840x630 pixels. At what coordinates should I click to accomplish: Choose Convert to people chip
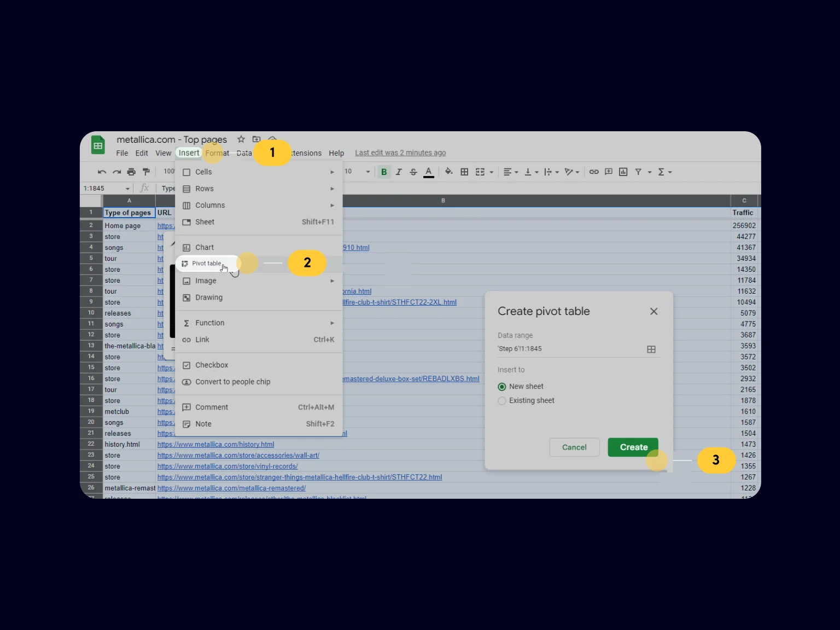tap(259, 382)
